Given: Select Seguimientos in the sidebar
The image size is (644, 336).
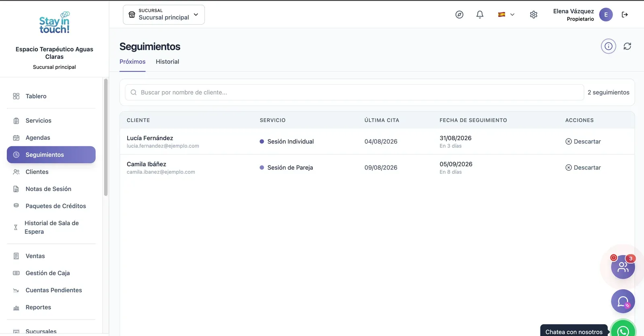Looking at the screenshot, I should pyautogui.click(x=51, y=155).
